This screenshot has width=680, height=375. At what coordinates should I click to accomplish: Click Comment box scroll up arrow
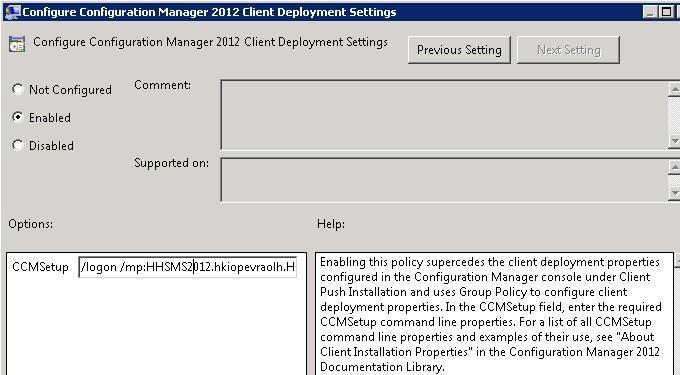[x=674, y=89]
